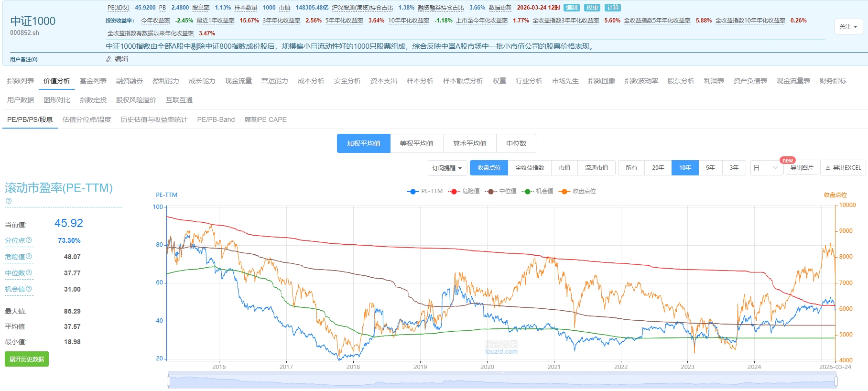Switch to the 盈利能力 tab
The image size is (868, 391).
(165, 81)
